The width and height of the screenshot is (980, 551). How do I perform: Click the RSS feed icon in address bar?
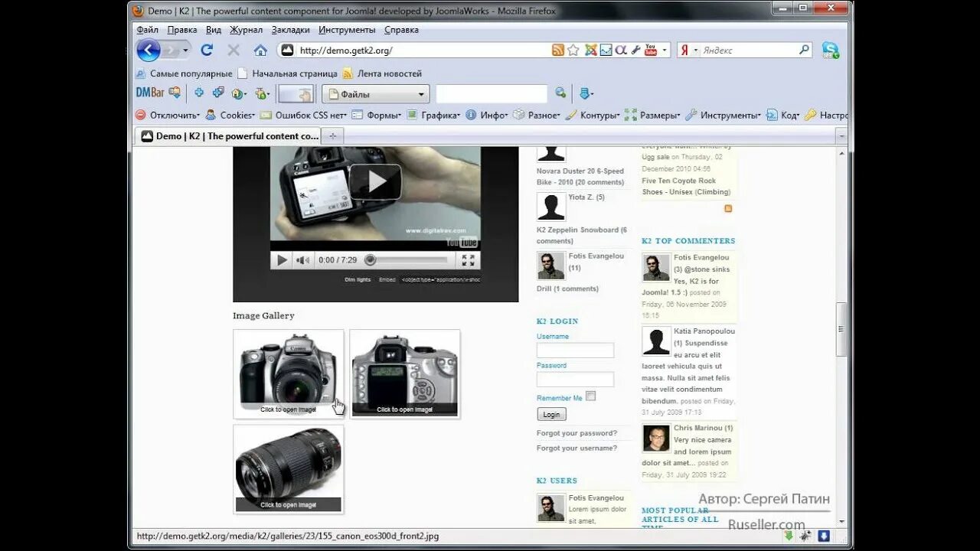pyautogui.click(x=558, y=51)
